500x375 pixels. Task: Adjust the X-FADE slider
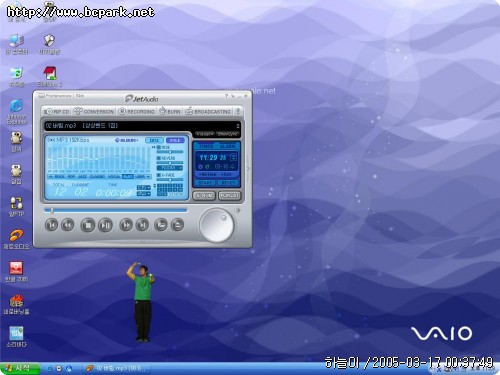(x=170, y=180)
